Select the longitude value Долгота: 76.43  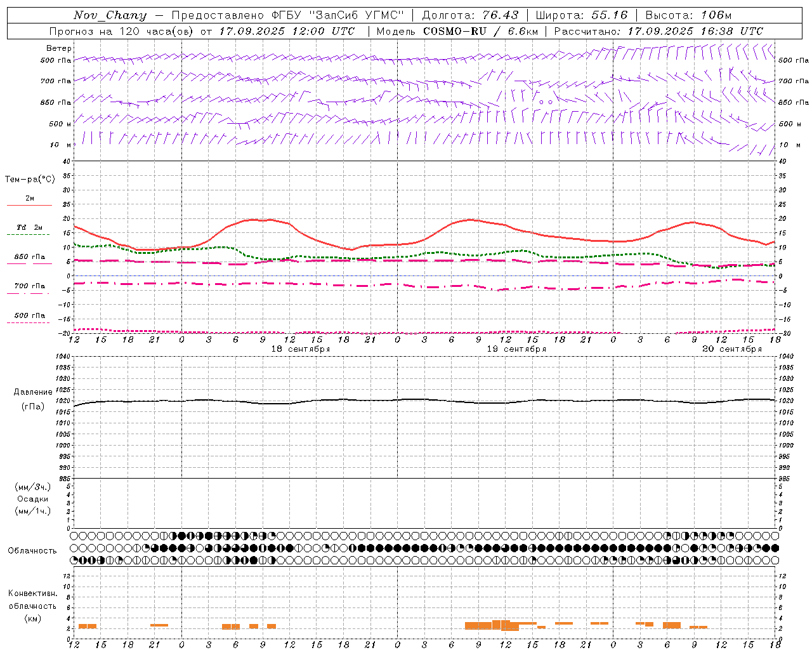pos(469,15)
